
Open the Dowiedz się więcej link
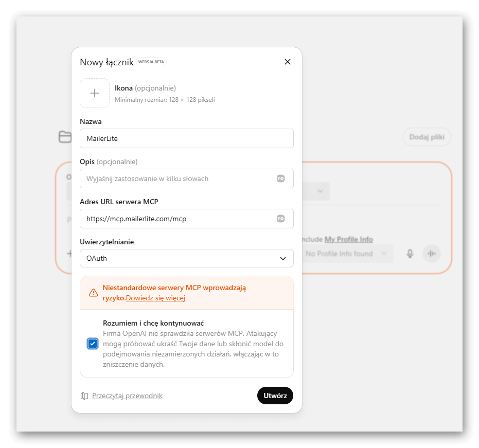155,298
